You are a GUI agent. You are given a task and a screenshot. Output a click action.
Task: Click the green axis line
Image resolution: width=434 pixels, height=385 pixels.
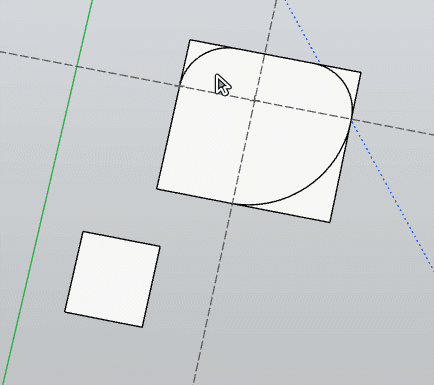47,192
